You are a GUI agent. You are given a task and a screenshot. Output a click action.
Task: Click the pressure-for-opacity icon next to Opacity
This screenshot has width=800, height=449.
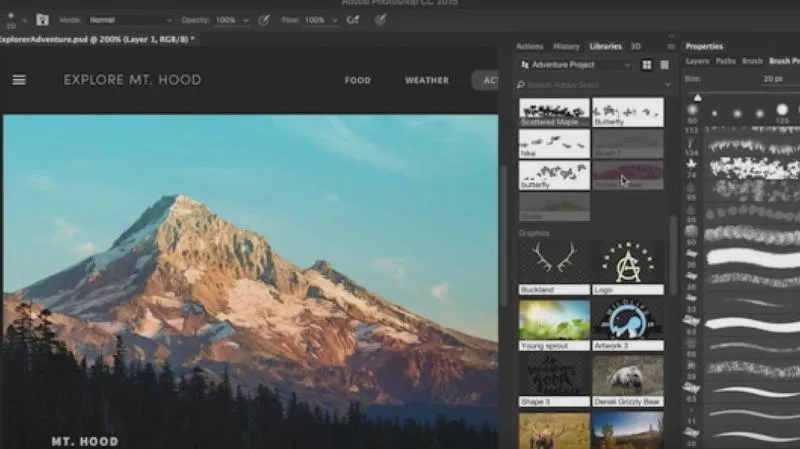(264, 19)
